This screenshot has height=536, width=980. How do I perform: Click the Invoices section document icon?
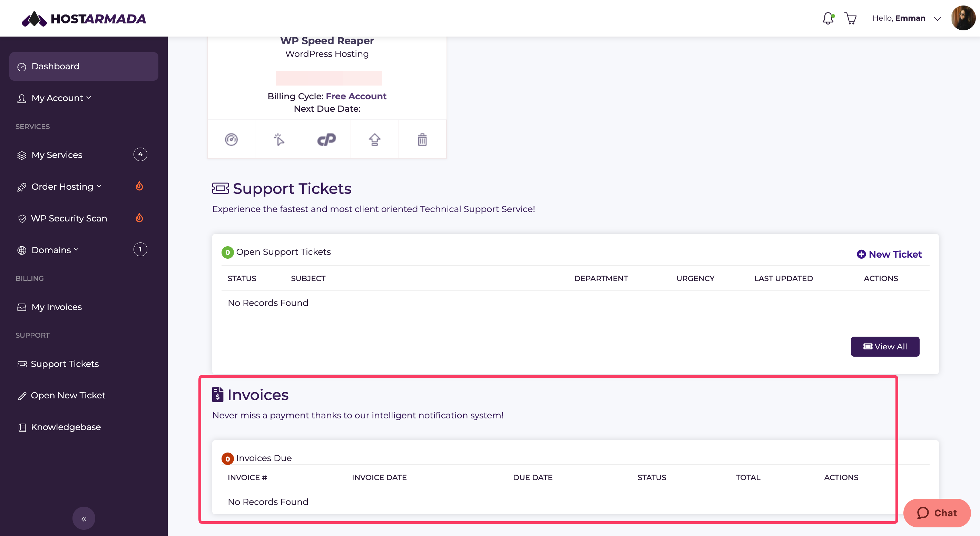pos(218,395)
